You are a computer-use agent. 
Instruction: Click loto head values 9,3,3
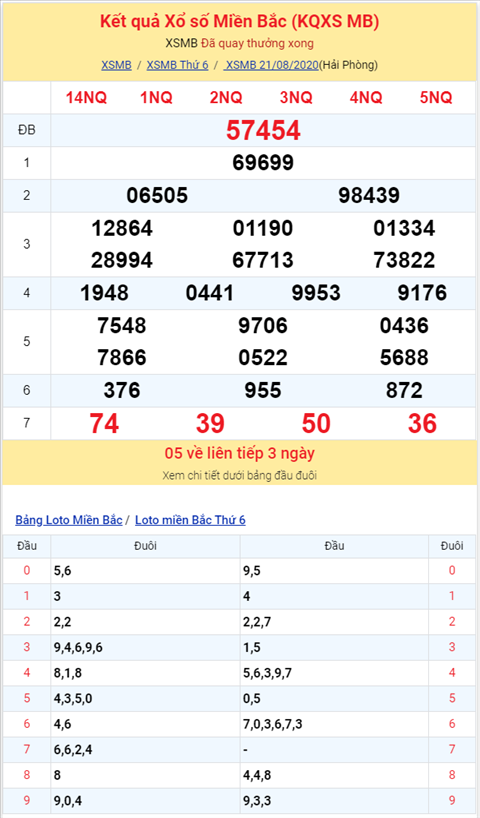click(x=257, y=801)
